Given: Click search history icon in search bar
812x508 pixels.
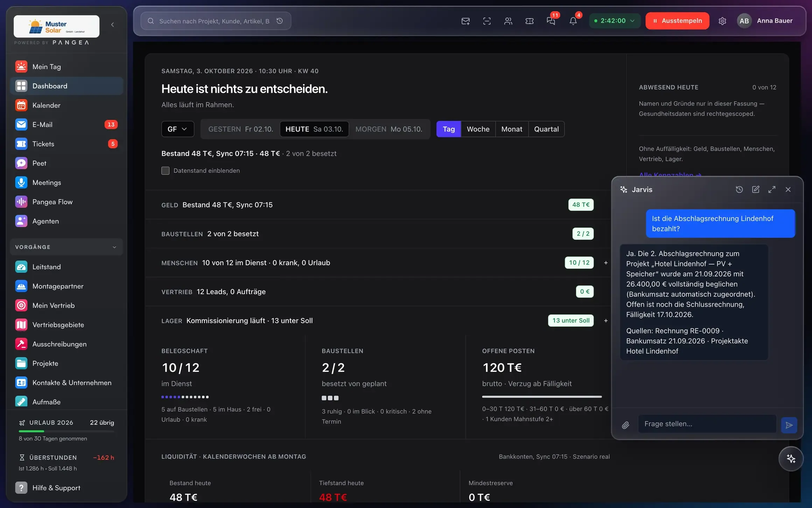Looking at the screenshot, I should pos(280,21).
